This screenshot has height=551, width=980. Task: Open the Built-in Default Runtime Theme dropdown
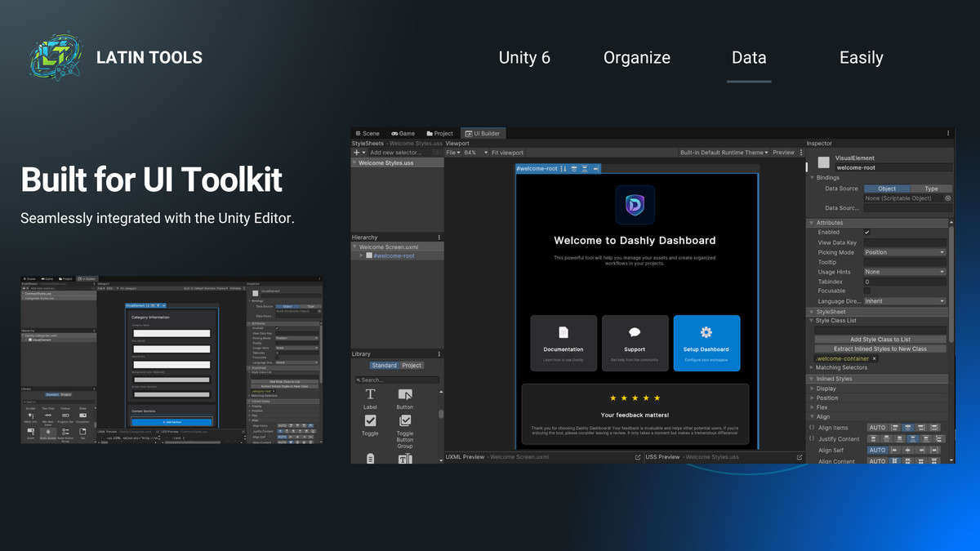point(725,152)
